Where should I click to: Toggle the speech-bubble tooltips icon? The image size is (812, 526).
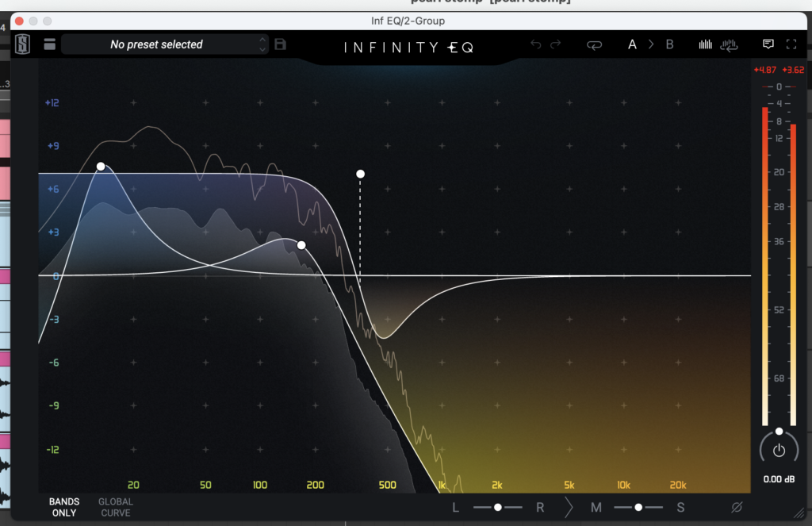click(768, 44)
